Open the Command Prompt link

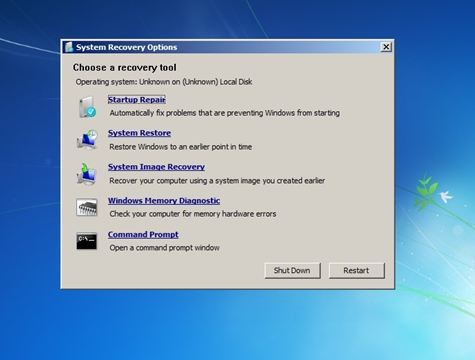(143, 235)
